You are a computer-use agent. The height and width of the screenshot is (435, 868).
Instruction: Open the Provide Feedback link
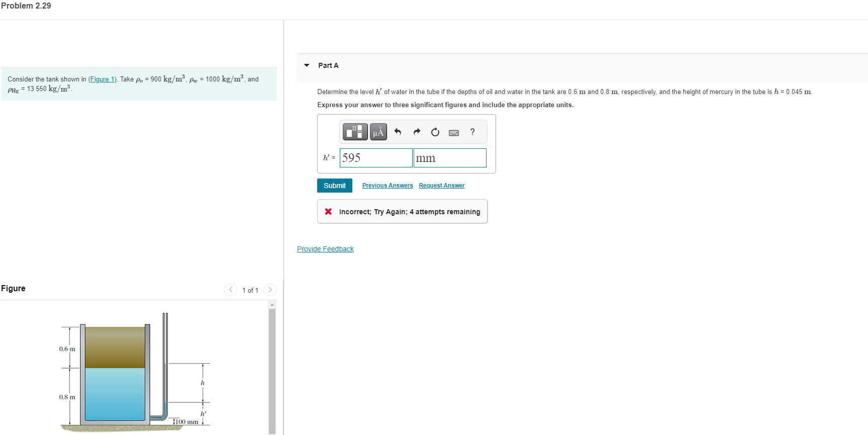pyautogui.click(x=325, y=249)
